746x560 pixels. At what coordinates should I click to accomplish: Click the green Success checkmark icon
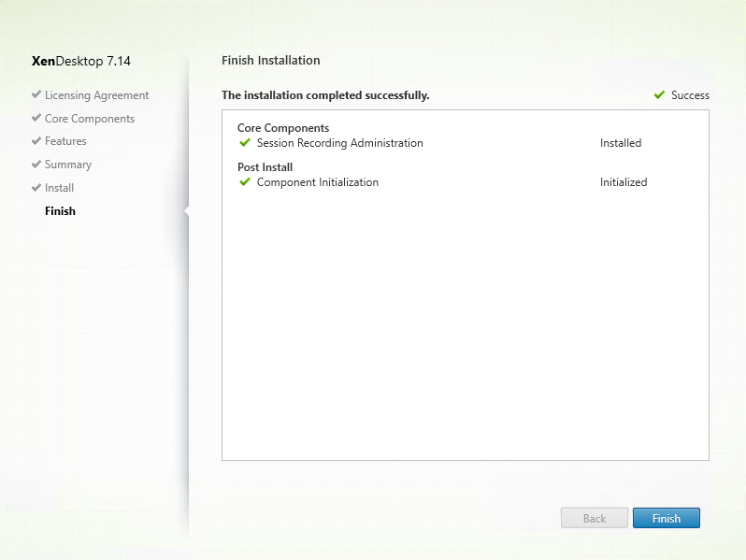(x=660, y=95)
